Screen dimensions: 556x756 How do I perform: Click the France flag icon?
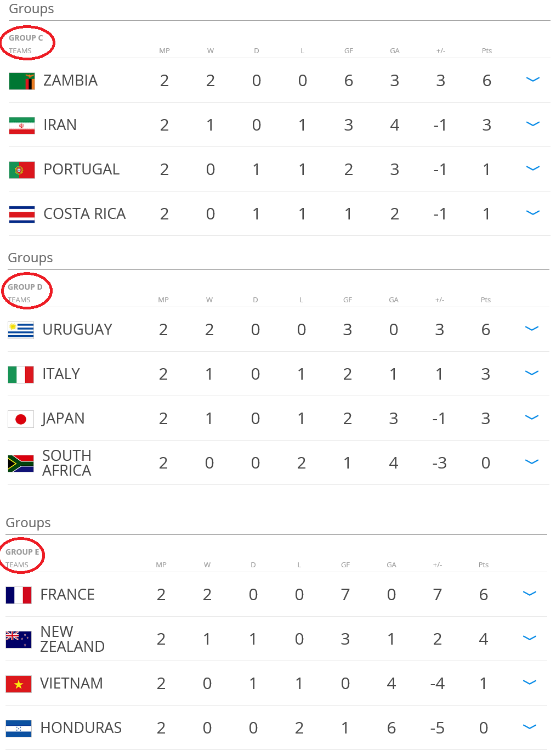pos(19,595)
